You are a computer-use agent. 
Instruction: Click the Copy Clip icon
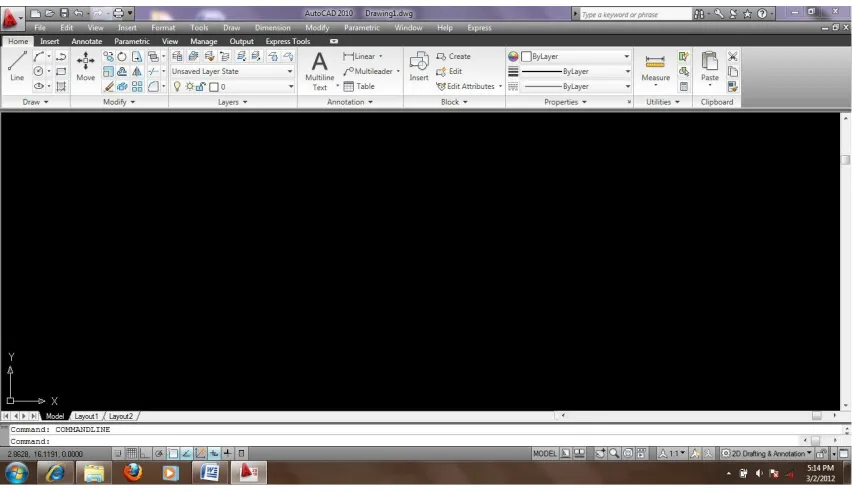coord(733,71)
